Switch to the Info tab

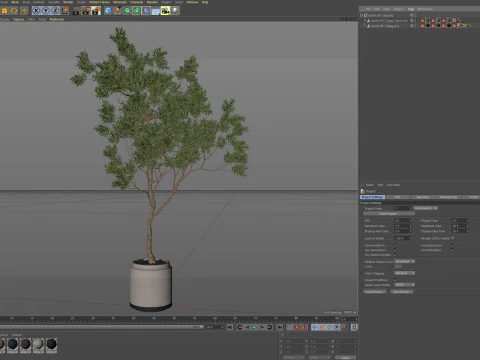[x=398, y=197]
